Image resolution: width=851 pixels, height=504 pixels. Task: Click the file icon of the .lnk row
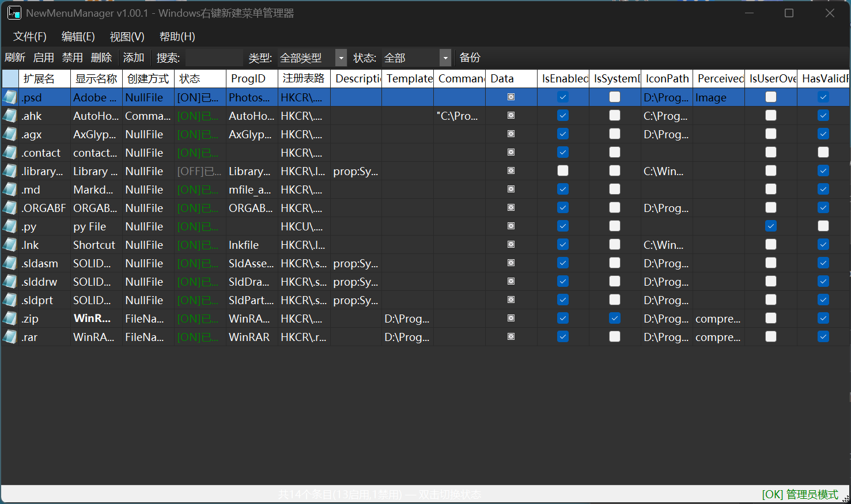10,245
